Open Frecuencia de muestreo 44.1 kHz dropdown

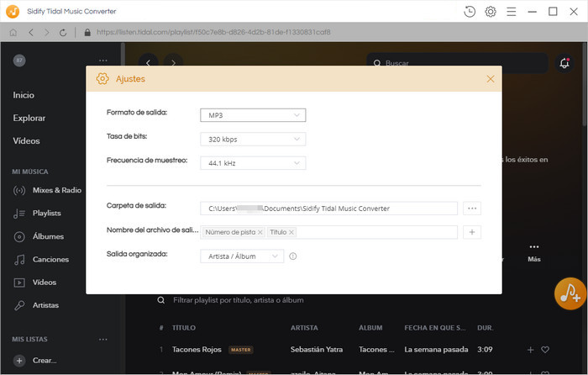point(253,163)
